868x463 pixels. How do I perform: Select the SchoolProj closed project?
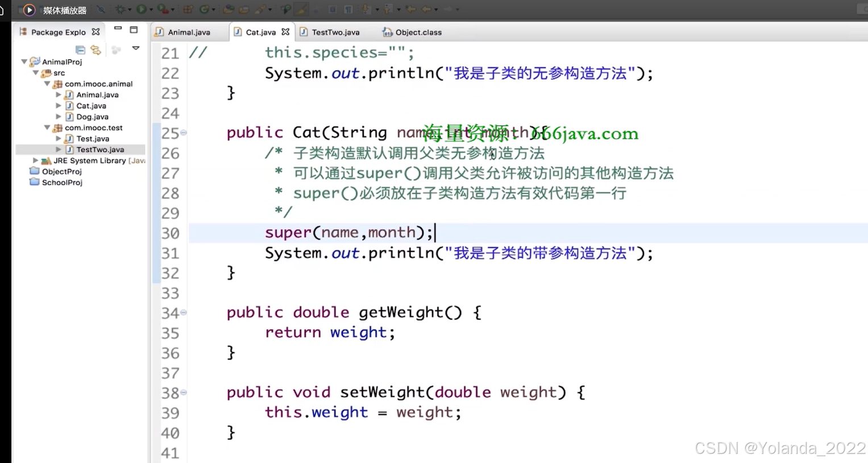tap(62, 182)
